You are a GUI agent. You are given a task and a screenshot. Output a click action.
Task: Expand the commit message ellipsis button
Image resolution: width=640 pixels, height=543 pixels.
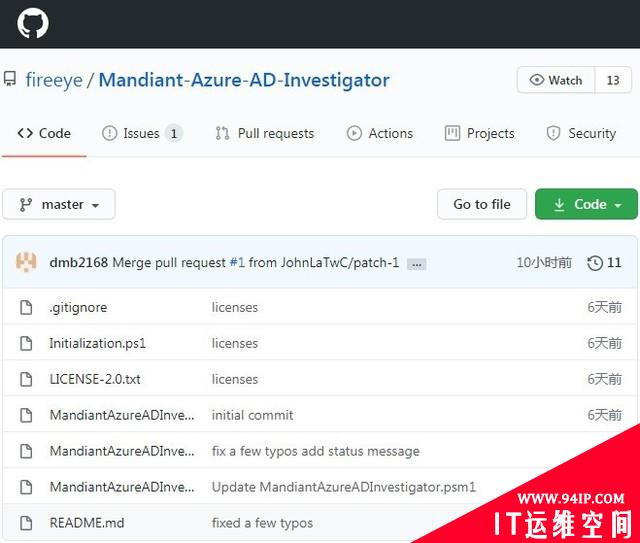click(x=416, y=265)
